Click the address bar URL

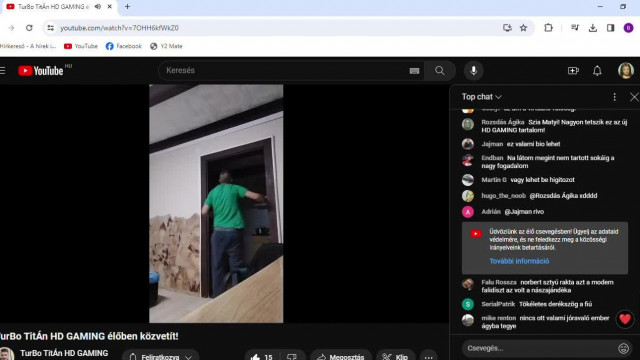pyautogui.click(x=119, y=28)
